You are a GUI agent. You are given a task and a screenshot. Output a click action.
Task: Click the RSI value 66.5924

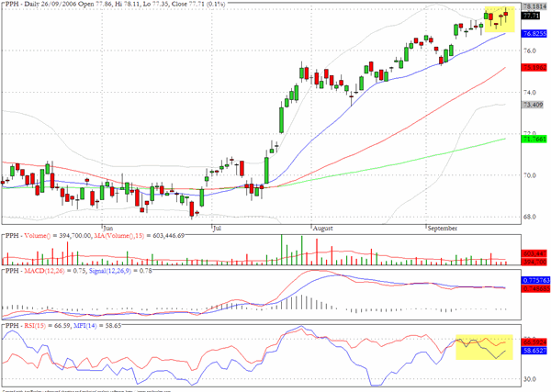tap(534, 342)
